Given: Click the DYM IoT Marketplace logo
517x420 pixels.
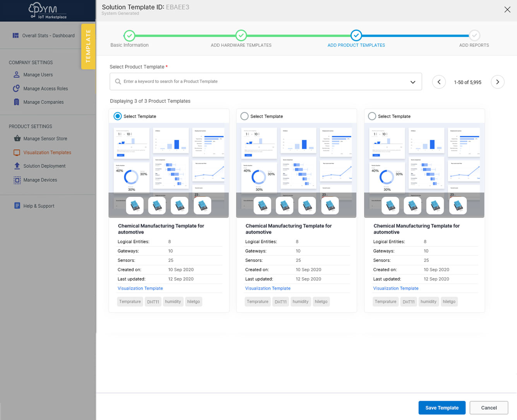Looking at the screenshot, I should [48, 10].
